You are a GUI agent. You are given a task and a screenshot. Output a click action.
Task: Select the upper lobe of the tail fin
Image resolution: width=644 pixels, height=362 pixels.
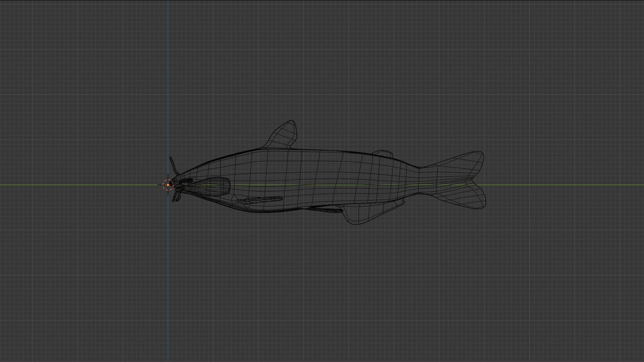[x=460, y=164]
